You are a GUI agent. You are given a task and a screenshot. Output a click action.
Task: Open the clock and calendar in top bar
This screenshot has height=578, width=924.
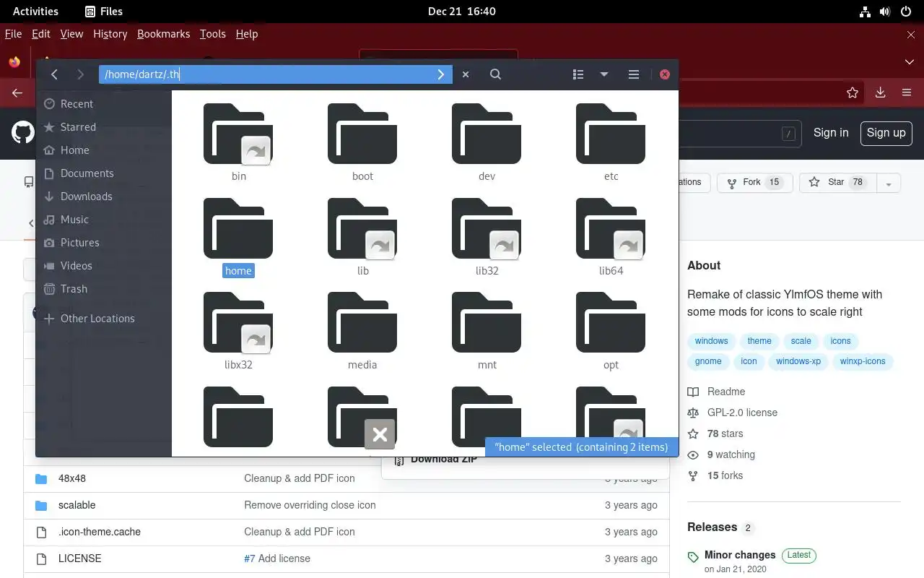462,11
